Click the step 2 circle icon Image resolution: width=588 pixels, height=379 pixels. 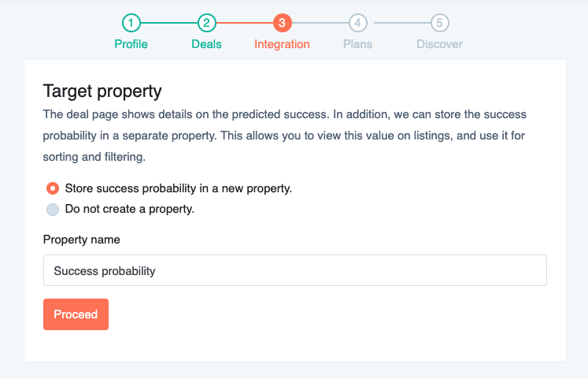coord(206,23)
